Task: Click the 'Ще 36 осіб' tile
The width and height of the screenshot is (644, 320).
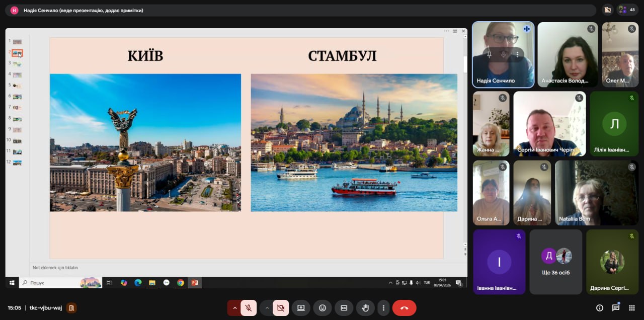Action: coord(556,262)
